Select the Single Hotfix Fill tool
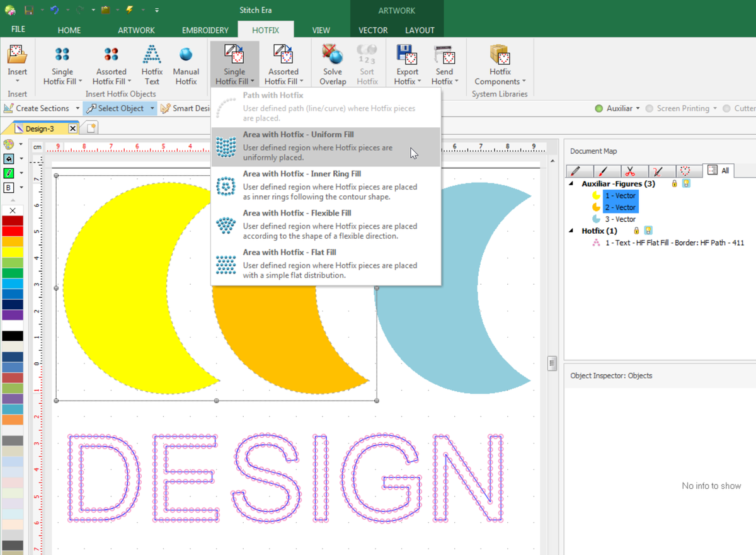This screenshot has height=555, width=756. coord(62,63)
